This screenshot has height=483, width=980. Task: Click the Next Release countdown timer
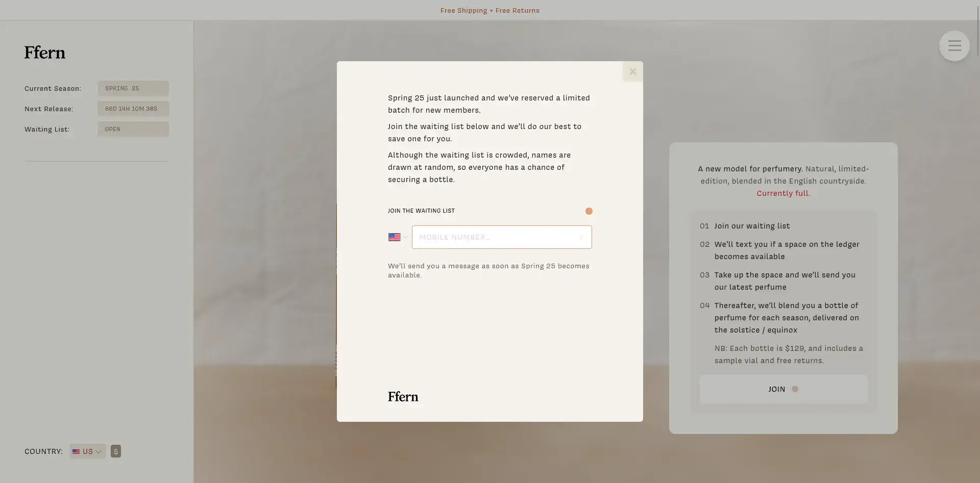(133, 109)
